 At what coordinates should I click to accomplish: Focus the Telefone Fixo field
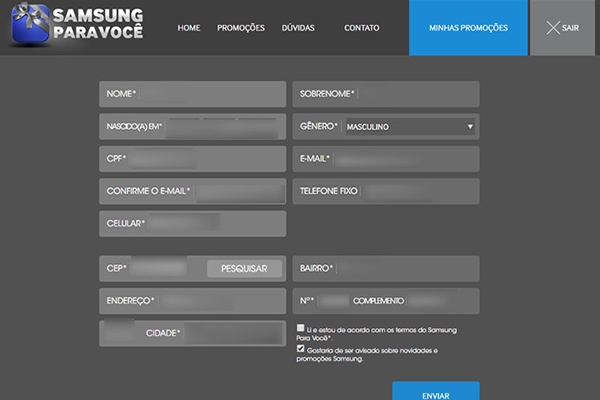coord(386,191)
